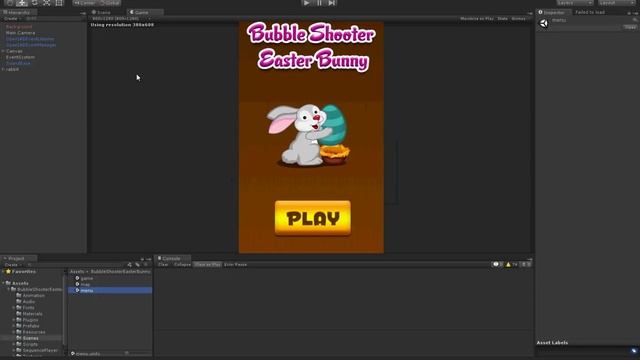
Task: Collapse the BubbleShooterEaster folder in tree
Action: coord(9,289)
